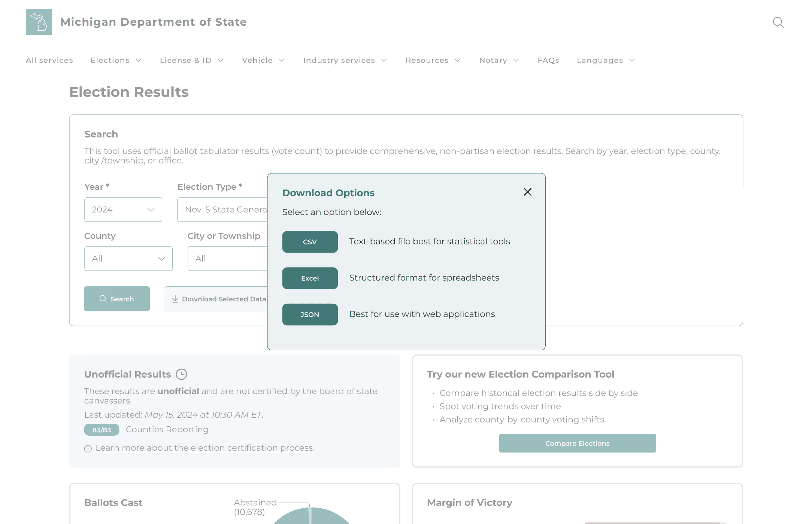
Task: Open the County All dropdown
Action: point(128,259)
